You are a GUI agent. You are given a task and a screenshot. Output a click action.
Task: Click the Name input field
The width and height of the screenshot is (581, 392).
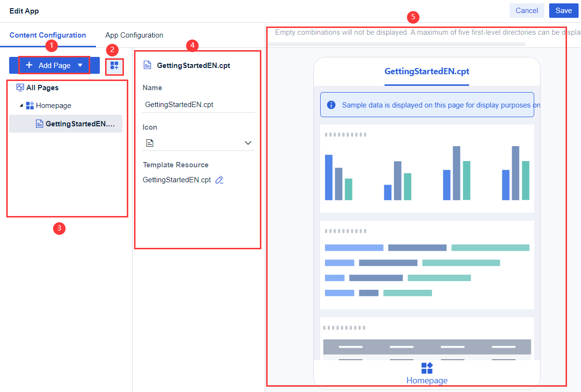(199, 105)
